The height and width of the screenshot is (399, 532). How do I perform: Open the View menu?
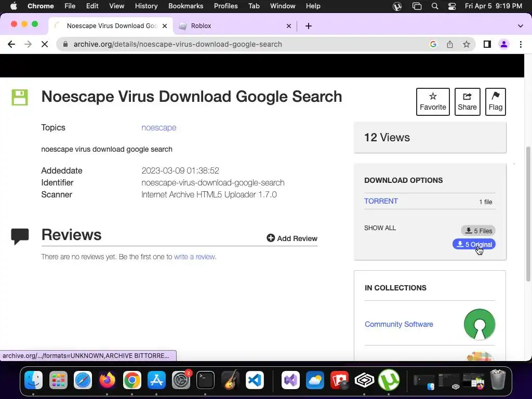pyautogui.click(x=116, y=6)
